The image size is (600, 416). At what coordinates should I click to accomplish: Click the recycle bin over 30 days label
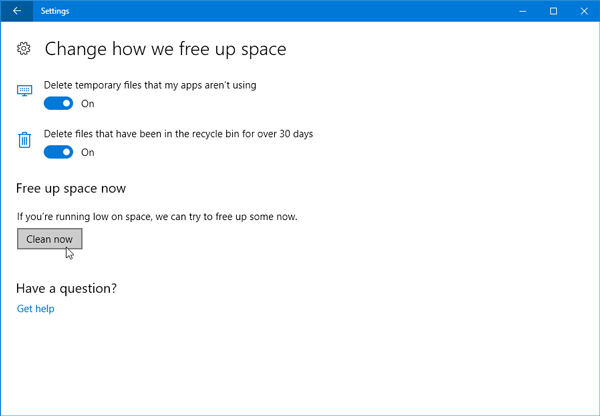click(180, 134)
